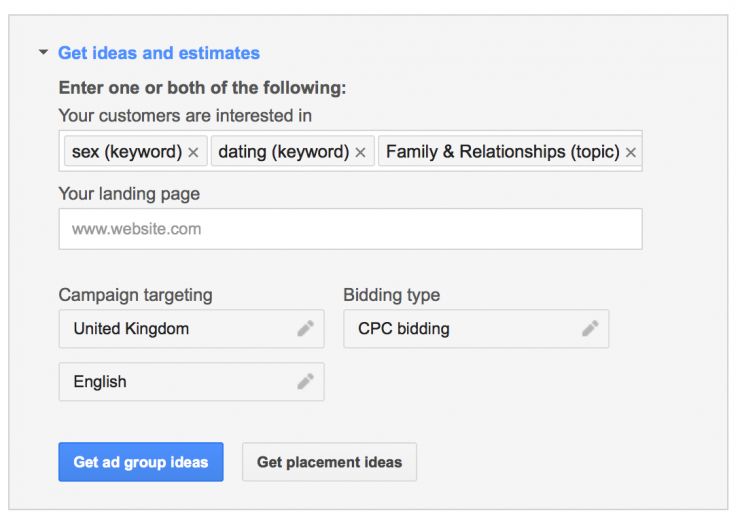Click the pencil icon for CPC bidding

point(590,329)
